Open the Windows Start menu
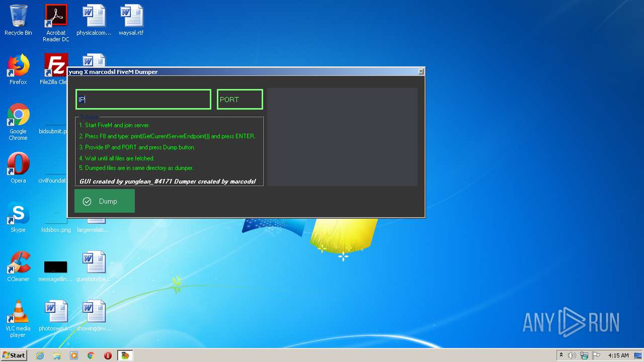Image resolution: width=644 pixels, height=362 pixels. point(14,355)
